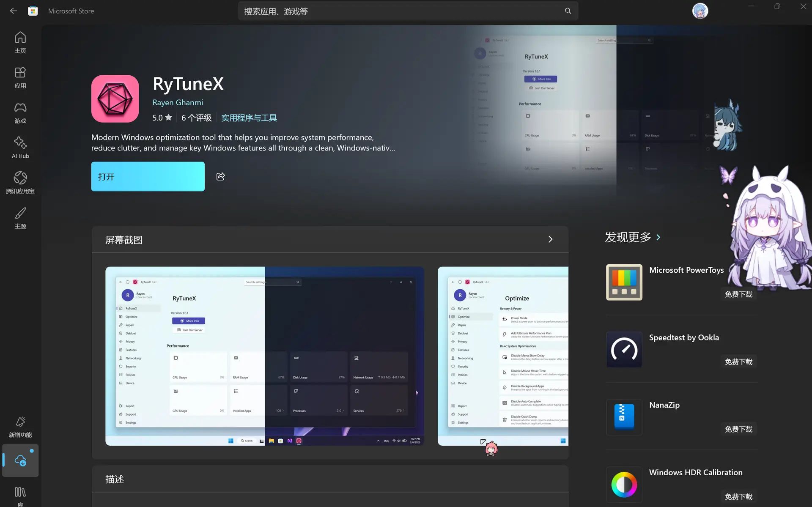This screenshot has width=812, height=507.
Task: Focus the 搜索应用、游戏等 search box
Action: coord(408,11)
